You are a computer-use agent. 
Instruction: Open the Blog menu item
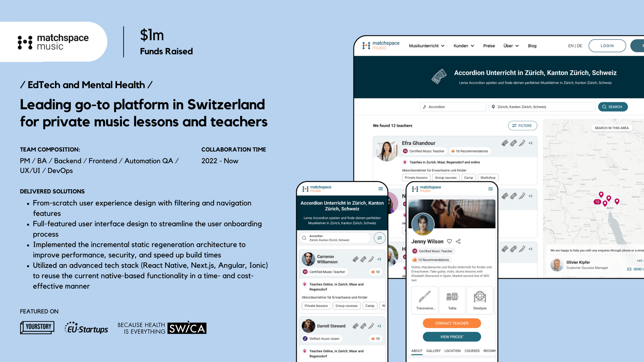tap(533, 46)
